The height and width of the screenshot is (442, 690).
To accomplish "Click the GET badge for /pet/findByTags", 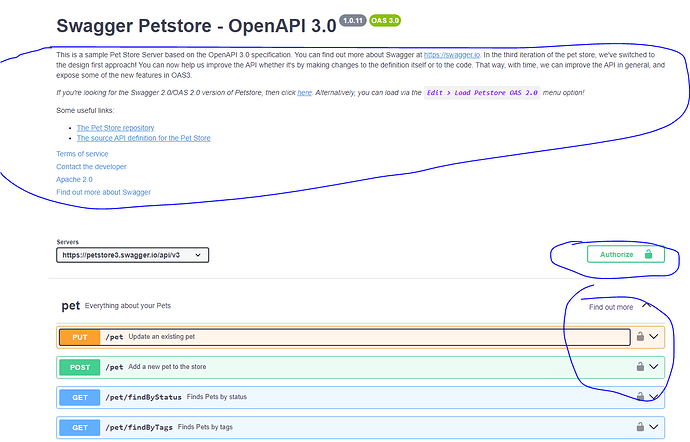I will (80, 427).
